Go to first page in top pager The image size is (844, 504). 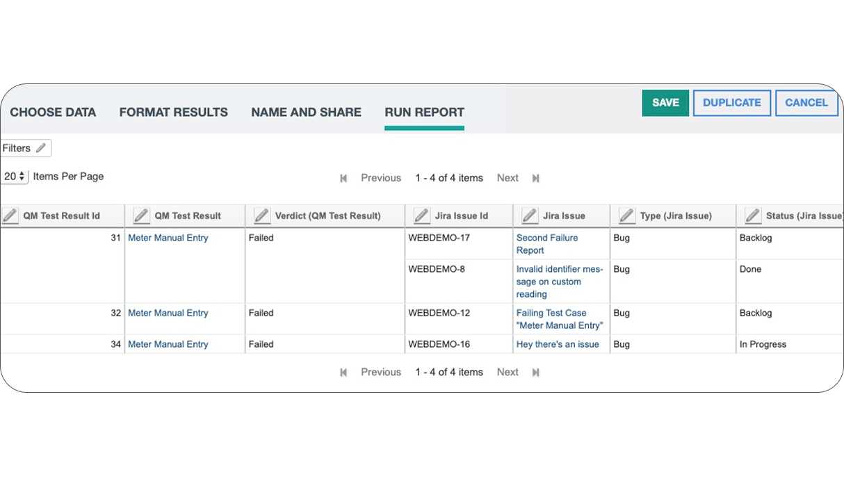[343, 178]
